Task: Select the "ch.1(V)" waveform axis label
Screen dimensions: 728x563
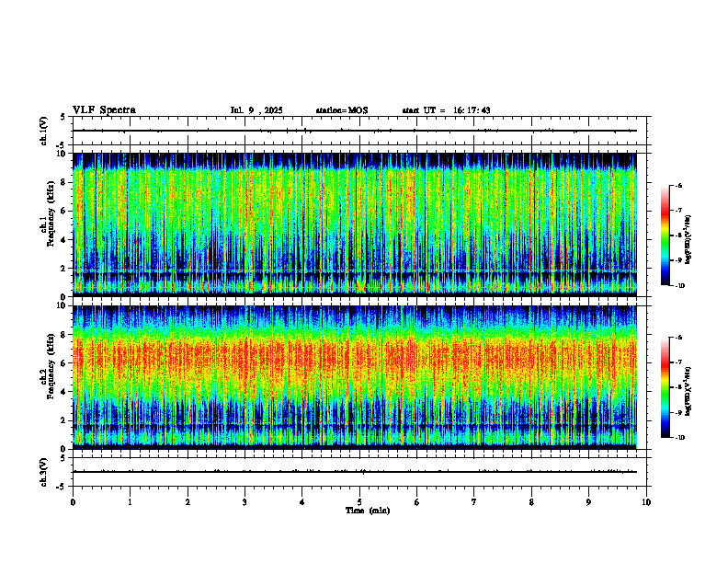Action: coord(43,131)
